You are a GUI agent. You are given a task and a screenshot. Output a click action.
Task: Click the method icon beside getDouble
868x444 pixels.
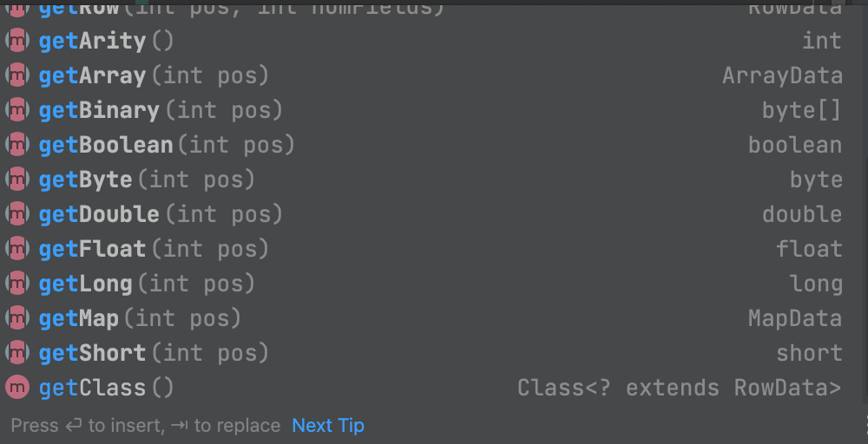[x=17, y=214]
